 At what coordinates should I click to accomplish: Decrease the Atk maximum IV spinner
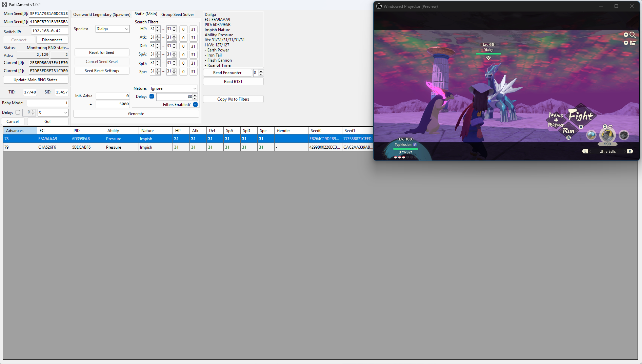pos(174,39)
